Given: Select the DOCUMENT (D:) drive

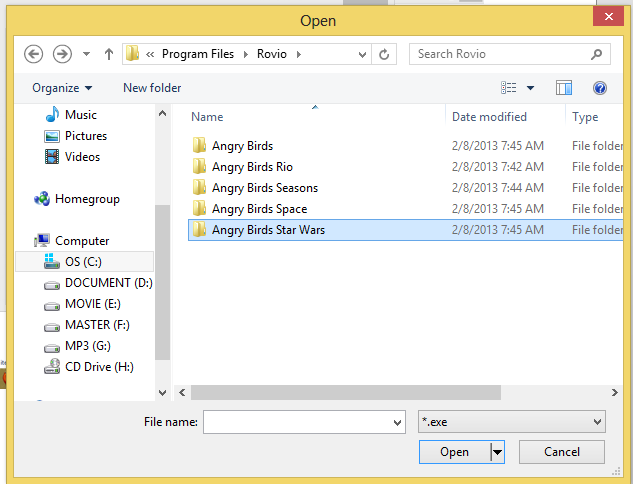Looking at the screenshot, I should [x=98, y=283].
